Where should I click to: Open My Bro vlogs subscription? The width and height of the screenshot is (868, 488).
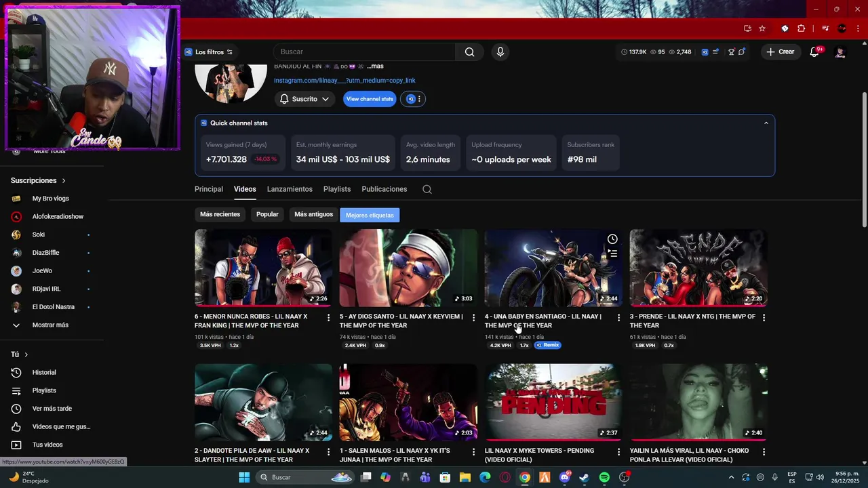pyautogui.click(x=51, y=199)
